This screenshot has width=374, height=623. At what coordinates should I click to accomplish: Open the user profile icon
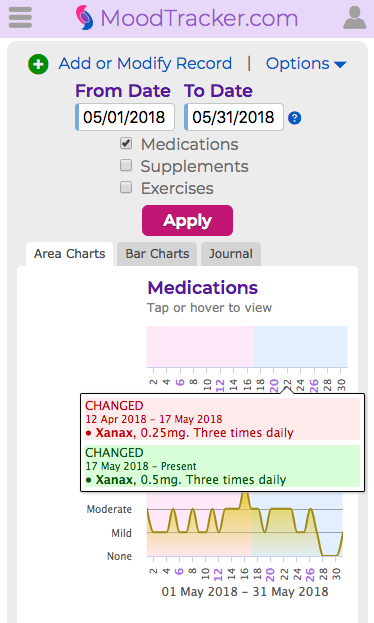(355, 18)
